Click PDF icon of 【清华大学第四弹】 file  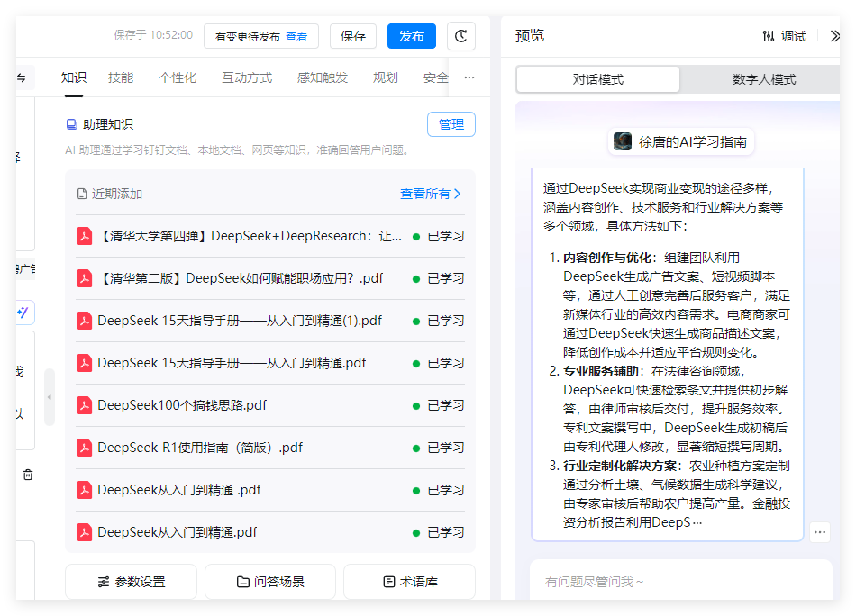click(x=84, y=236)
